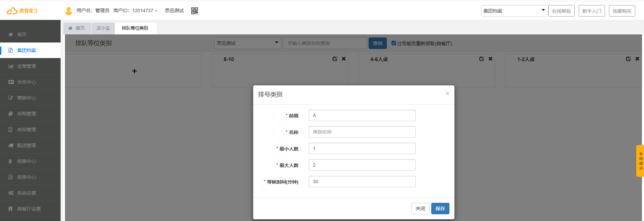Click the edit icon on 8-10 card

(335, 59)
